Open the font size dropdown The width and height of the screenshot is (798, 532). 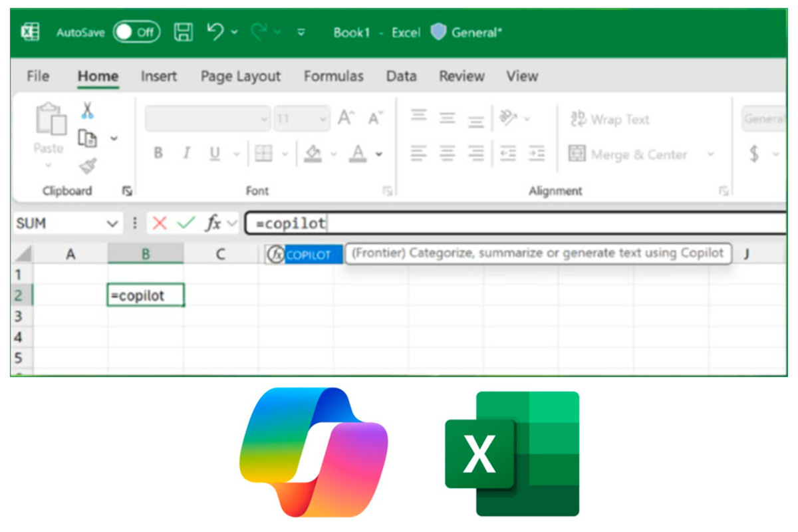click(323, 120)
